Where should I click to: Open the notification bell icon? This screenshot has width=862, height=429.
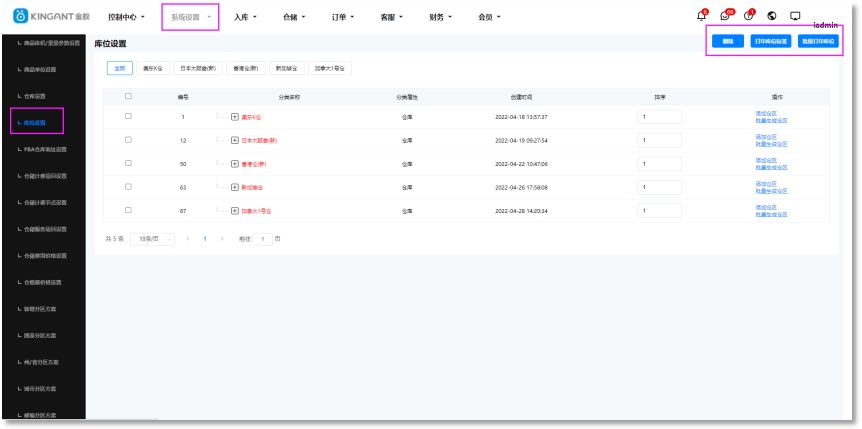pos(701,16)
